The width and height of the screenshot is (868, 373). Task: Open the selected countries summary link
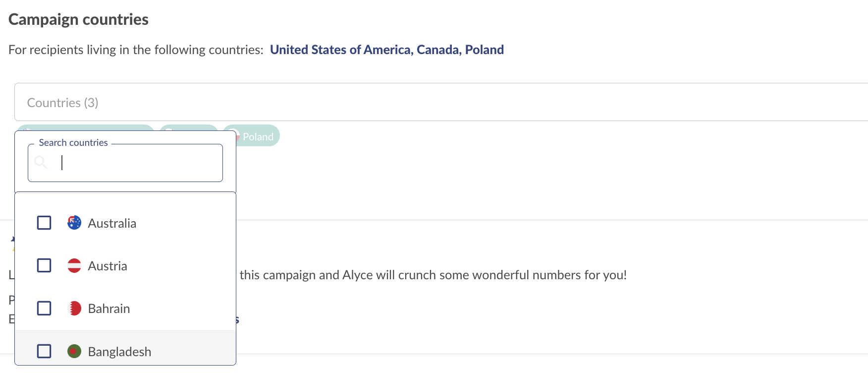pyautogui.click(x=387, y=50)
